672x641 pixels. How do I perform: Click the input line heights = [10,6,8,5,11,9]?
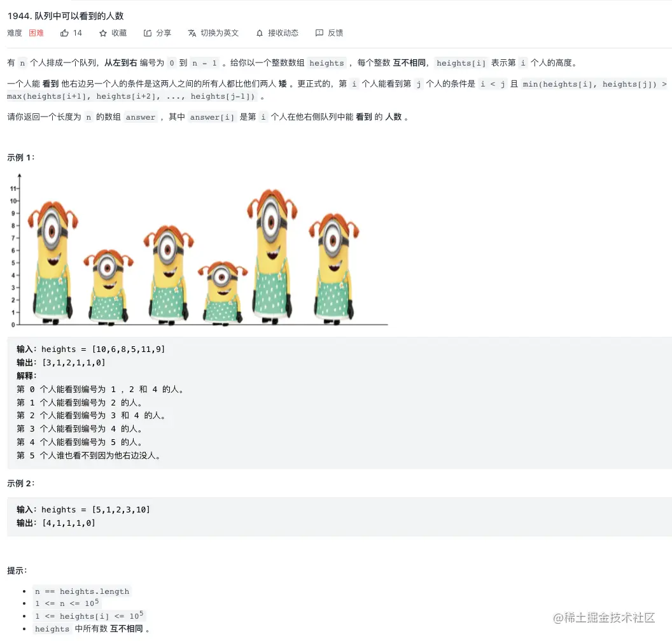point(91,349)
